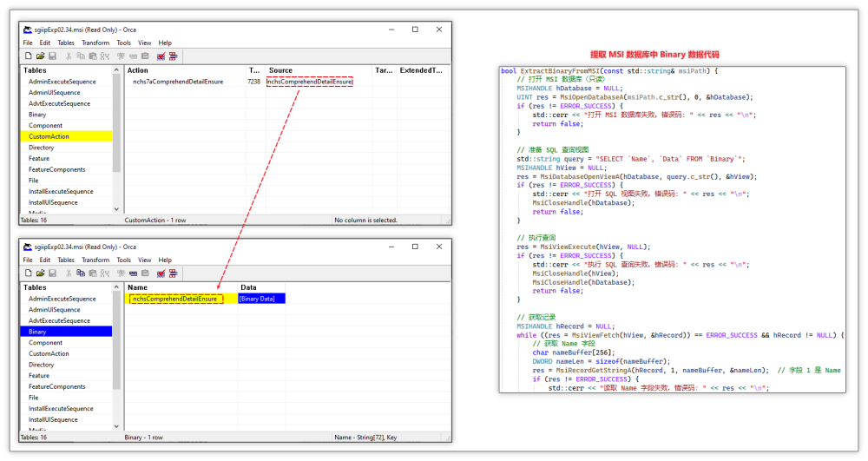Screen dimensions: 868x461
Task: Select Binary table in top window list
Action: click(37, 115)
